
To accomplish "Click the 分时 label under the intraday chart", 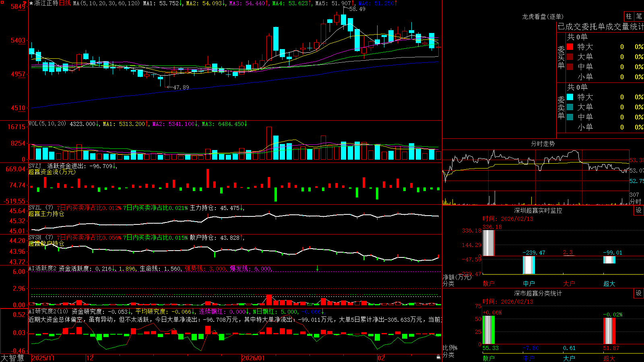I will coord(636,201).
